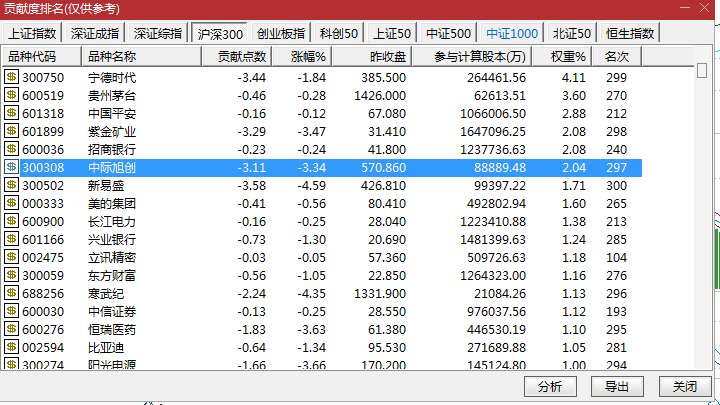The width and height of the screenshot is (720, 405).
Task: Sort by the 昨收盘 column header
Action: coord(372,56)
